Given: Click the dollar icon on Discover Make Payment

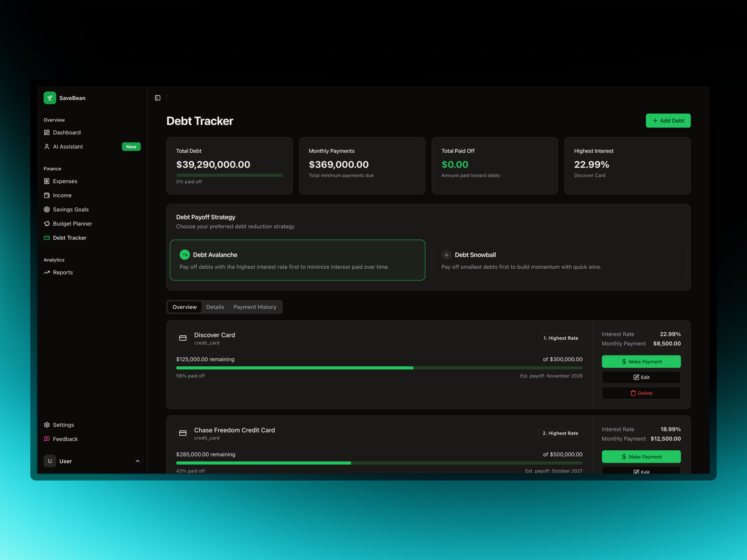Looking at the screenshot, I should pos(624,362).
